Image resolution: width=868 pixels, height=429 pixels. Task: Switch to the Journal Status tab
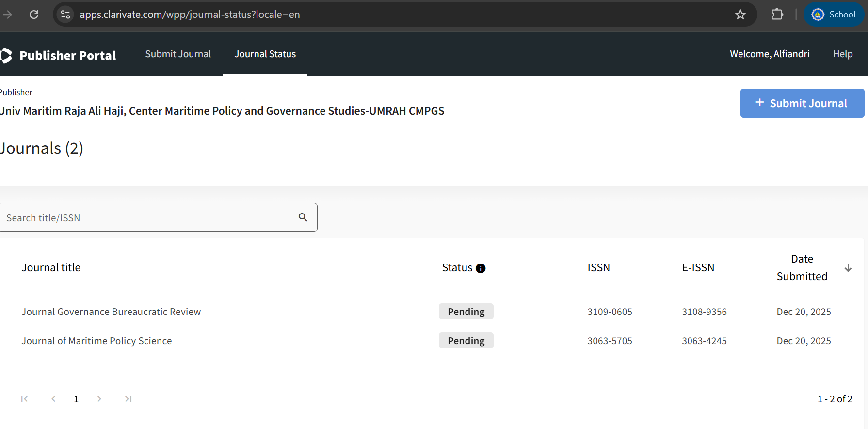[x=265, y=54]
